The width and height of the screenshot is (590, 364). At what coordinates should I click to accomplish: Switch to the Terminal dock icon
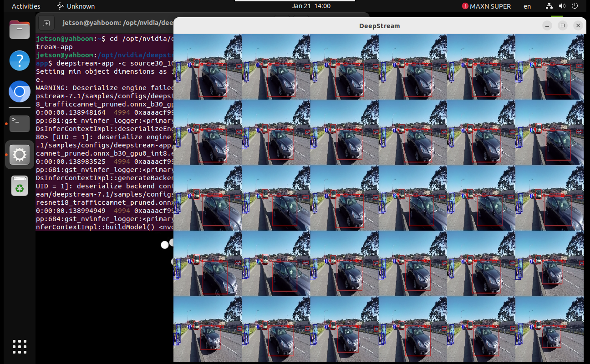coord(20,123)
